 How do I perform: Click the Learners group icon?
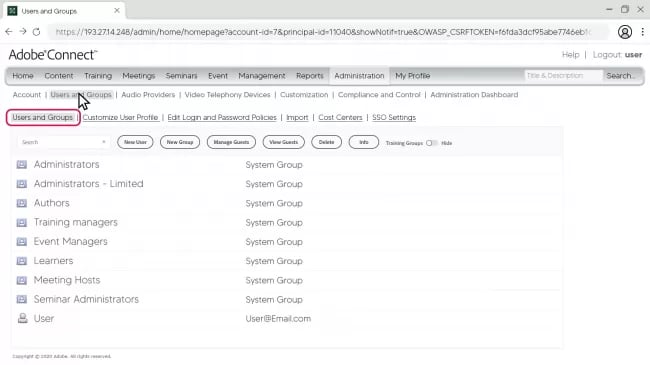(x=22, y=261)
